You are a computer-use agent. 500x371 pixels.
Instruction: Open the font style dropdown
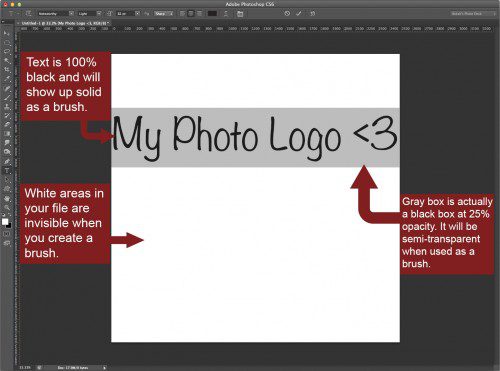pos(89,14)
